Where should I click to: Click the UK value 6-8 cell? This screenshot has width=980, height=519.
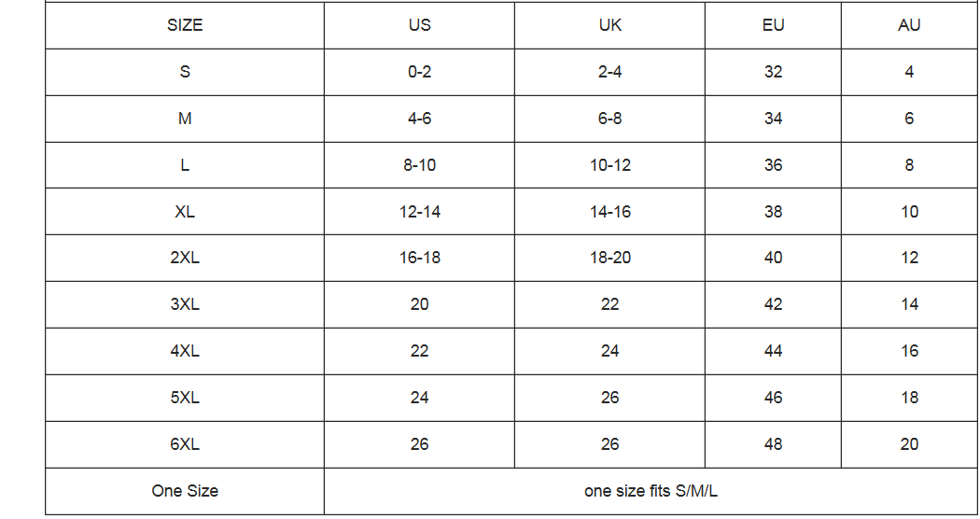coord(609,119)
